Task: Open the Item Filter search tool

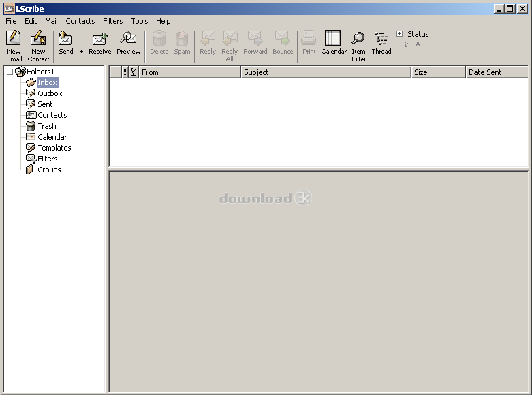Action: [358, 46]
